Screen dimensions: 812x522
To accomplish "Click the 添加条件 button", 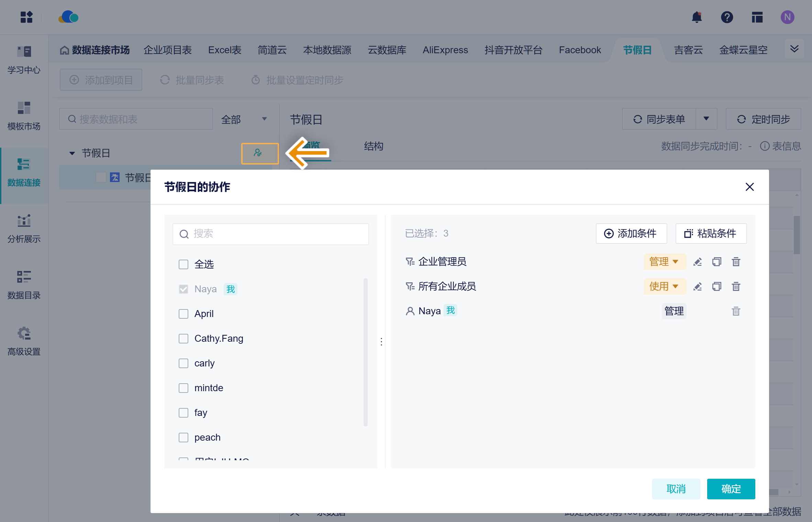I will [631, 234].
